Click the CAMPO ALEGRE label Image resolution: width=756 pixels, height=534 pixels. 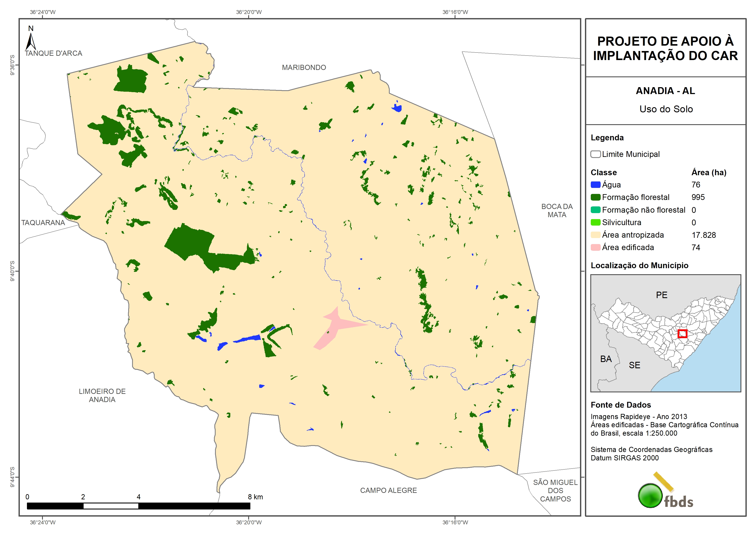[388, 490]
